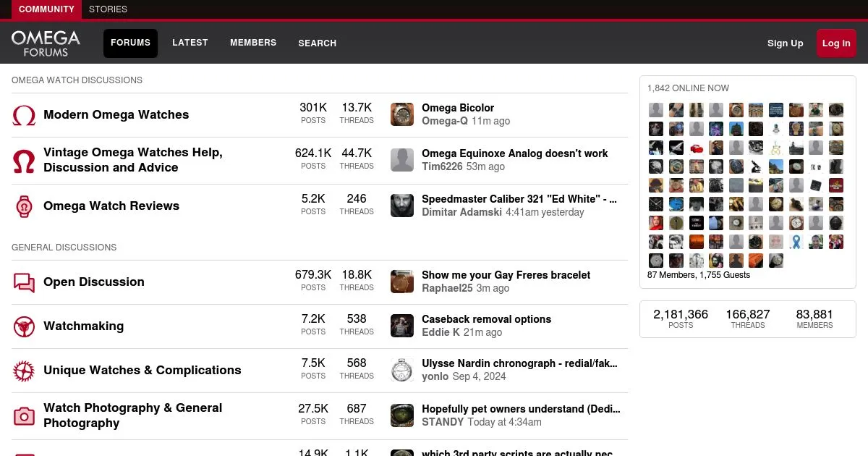Click the yonlo username link
The image size is (868, 456).
coord(435,376)
